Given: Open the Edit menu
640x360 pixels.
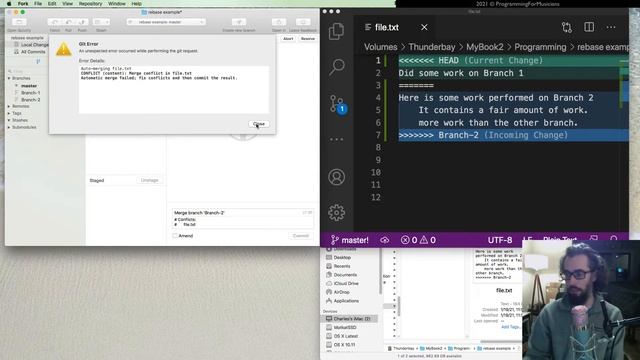Looking at the screenshot, I should 52,4.
